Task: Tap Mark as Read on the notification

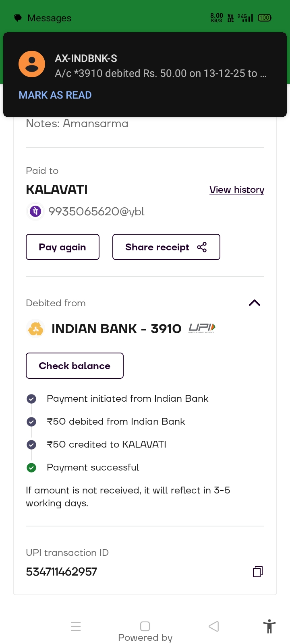Action: 55,95
